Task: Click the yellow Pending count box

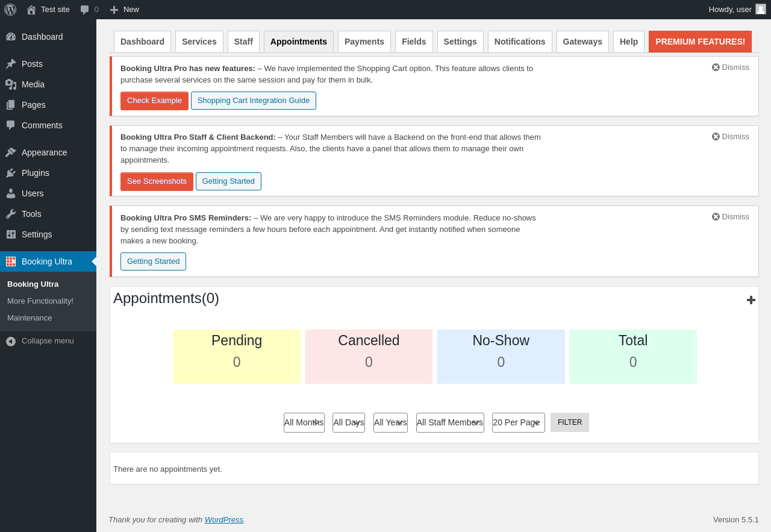Action: click(x=237, y=357)
